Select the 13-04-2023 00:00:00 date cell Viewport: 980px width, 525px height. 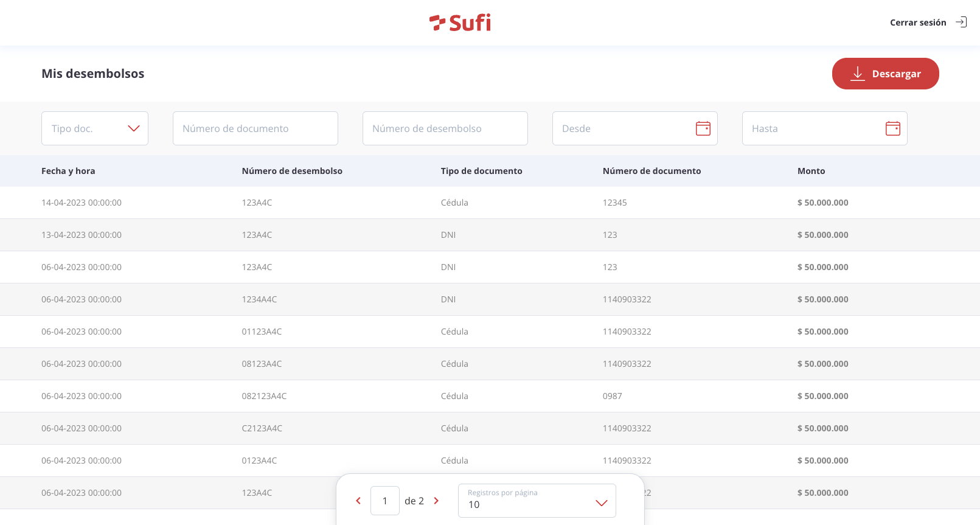click(82, 235)
